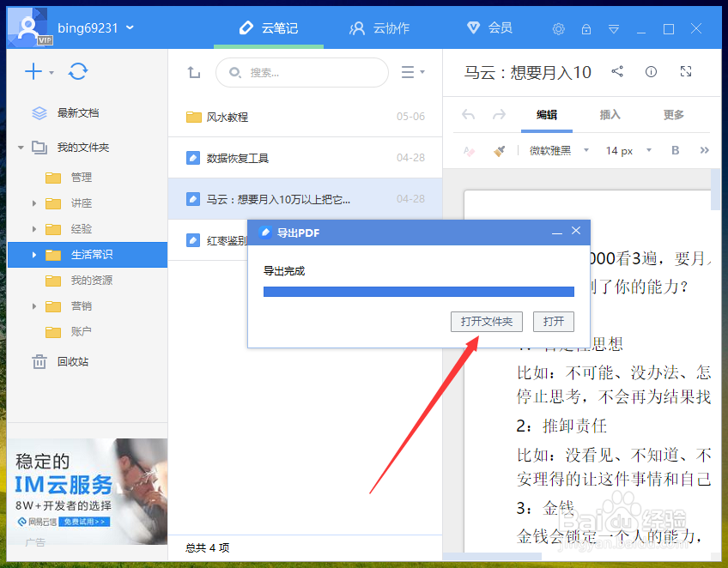Expand editor to fullscreen mode
Viewport: 728px width, 568px height.
[x=685, y=72]
